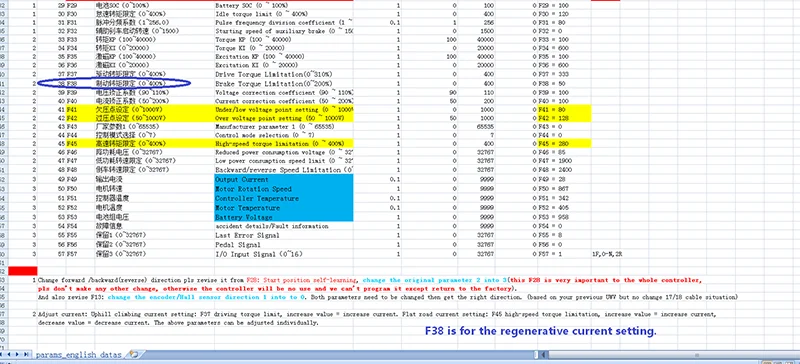Click the 'Change forward /backward(reverse) direction' note line
800x364 pixels.
[x=369, y=280]
